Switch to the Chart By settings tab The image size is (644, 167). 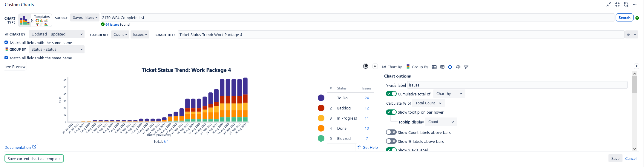[392, 67]
